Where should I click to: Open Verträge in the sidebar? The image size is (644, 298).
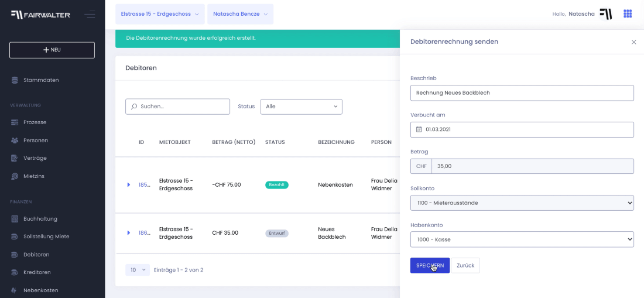(x=35, y=158)
